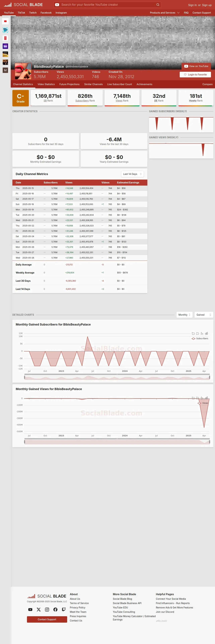Open the footer Twitch social icon
Viewport: 215px width, 644px height.
[x=64, y=610]
